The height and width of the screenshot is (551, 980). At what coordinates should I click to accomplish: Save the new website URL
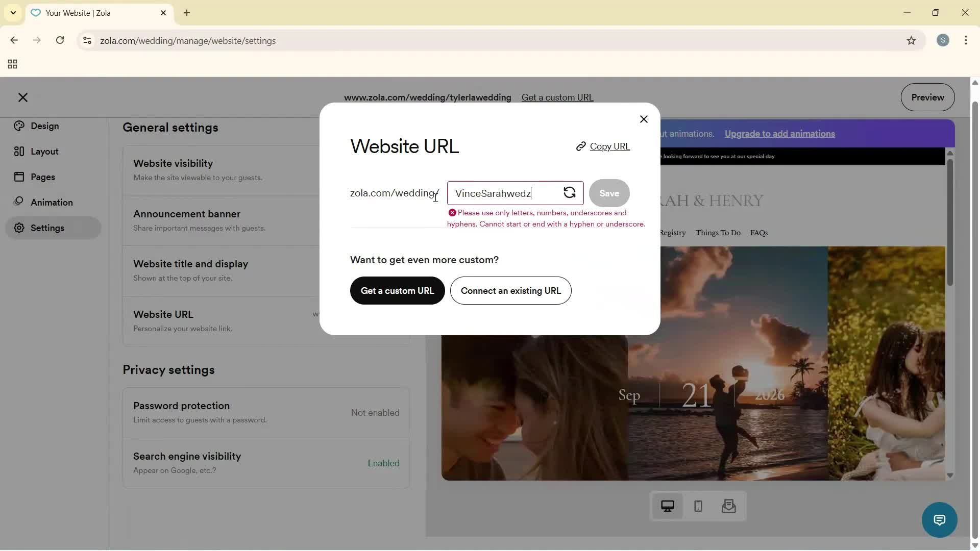tap(609, 193)
